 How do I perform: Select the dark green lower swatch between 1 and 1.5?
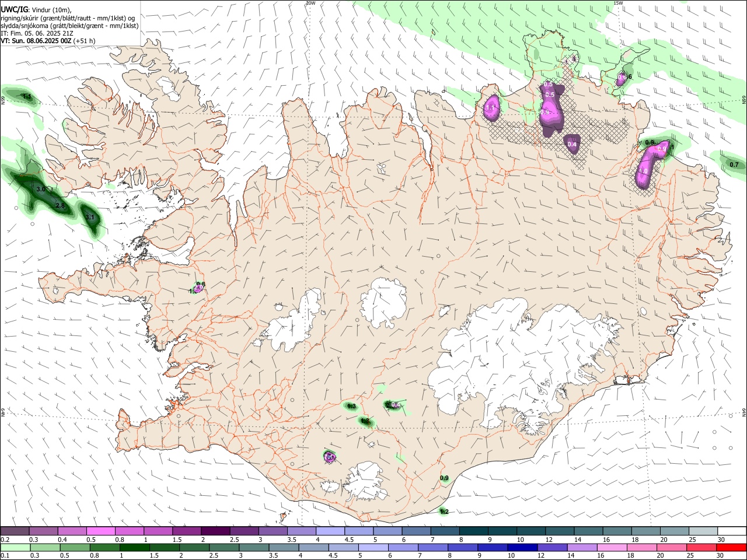click(134, 547)
